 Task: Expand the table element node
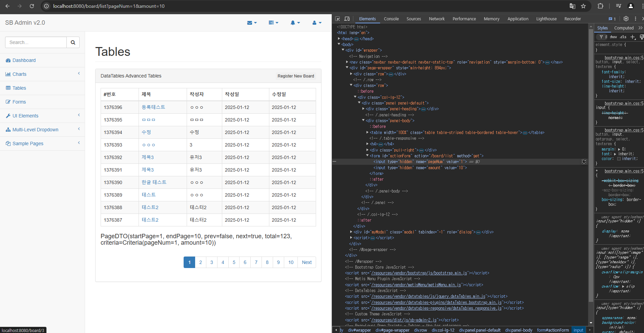[x=367, y=132]
